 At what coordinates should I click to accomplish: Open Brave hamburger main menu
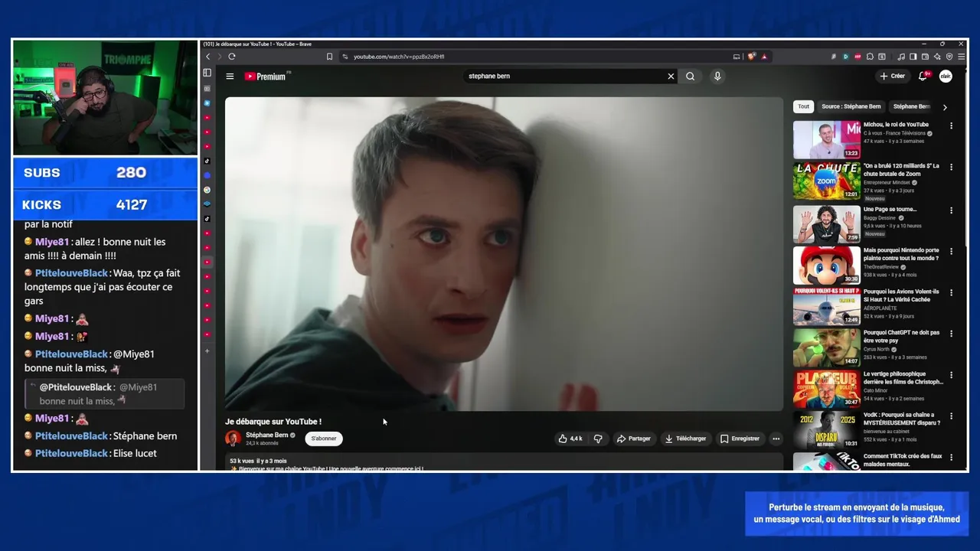(x=962, y=57)
